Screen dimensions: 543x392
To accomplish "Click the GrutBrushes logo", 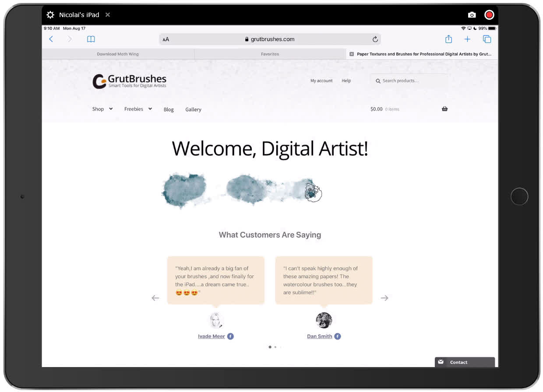I will point(129,81).
